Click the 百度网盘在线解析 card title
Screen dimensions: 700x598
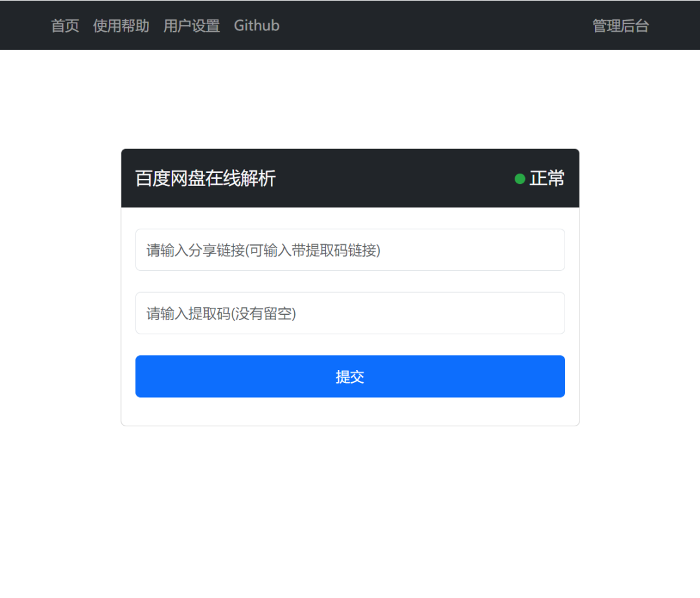(x=205, y=179)
